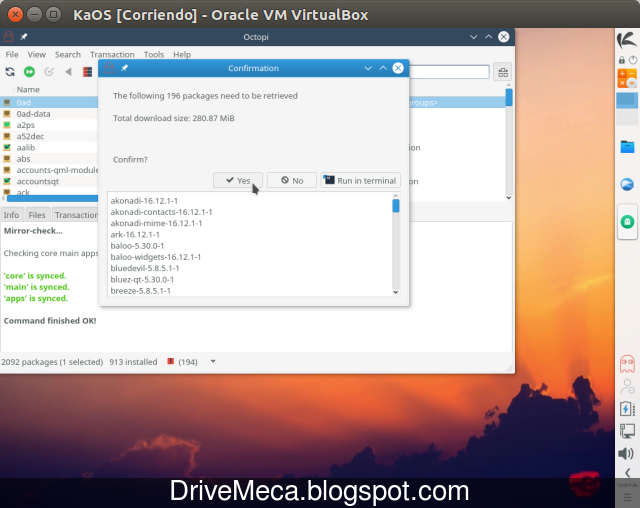Click the package list scroll-down arrow in dialog

coord(395,292)
